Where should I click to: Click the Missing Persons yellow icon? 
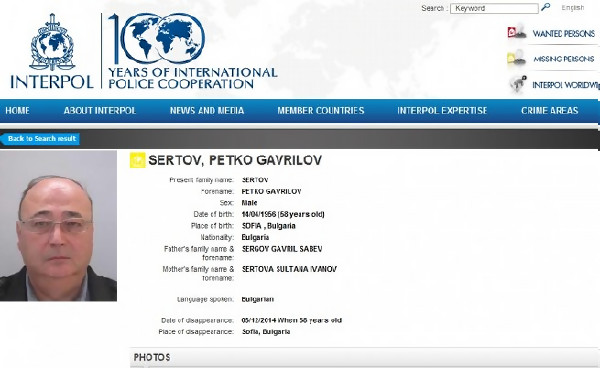point(516,58)
